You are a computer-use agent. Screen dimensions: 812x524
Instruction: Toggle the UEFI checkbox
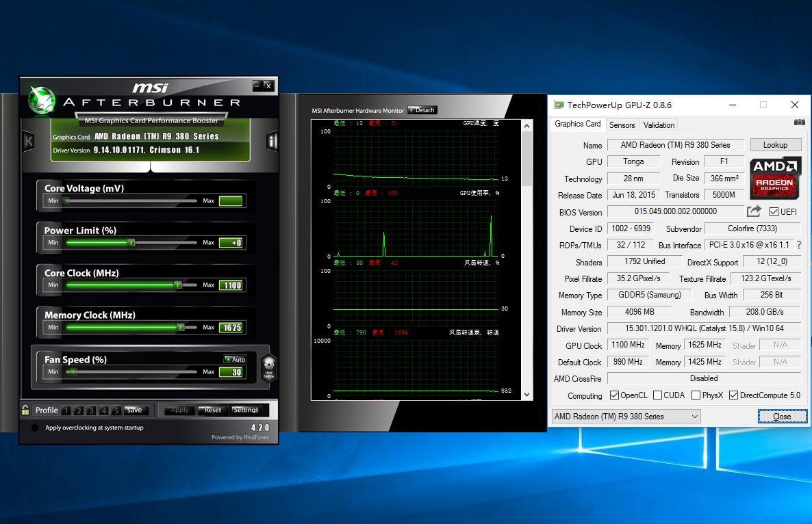tap(774, 212)
